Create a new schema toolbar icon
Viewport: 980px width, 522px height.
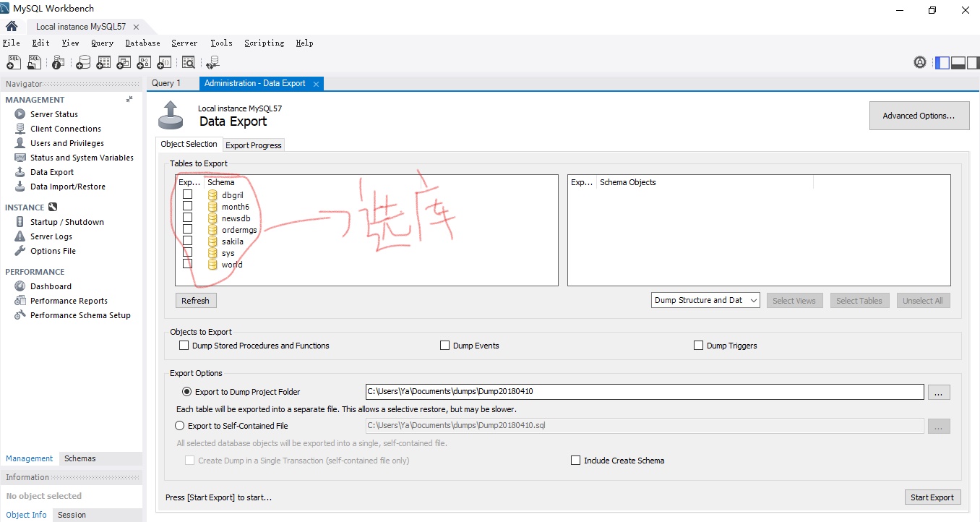[x=83, y=62]
